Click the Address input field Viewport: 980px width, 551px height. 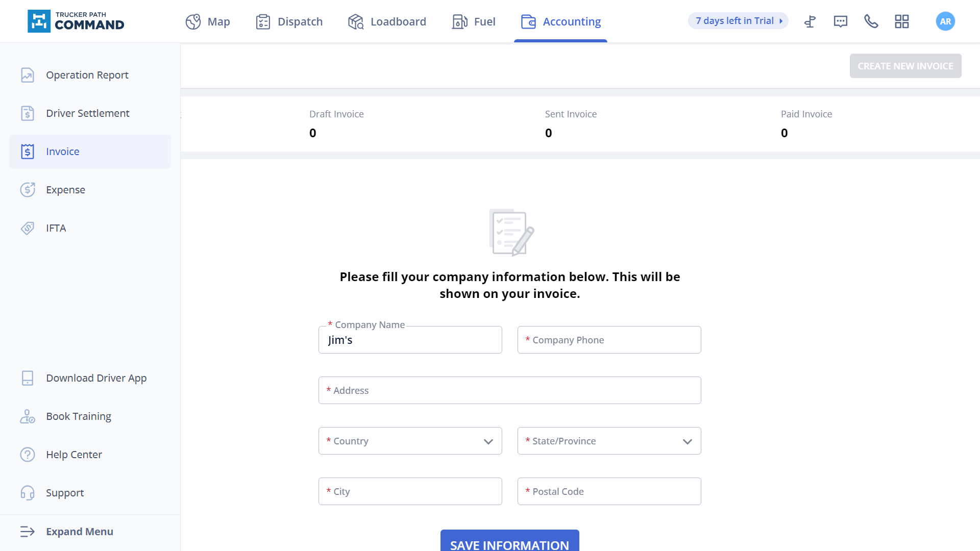[509, 390]
